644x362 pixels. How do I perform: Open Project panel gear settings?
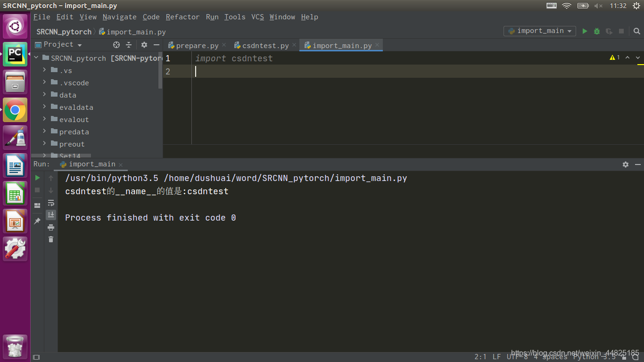pyautogui.click(x=144, y=45)
